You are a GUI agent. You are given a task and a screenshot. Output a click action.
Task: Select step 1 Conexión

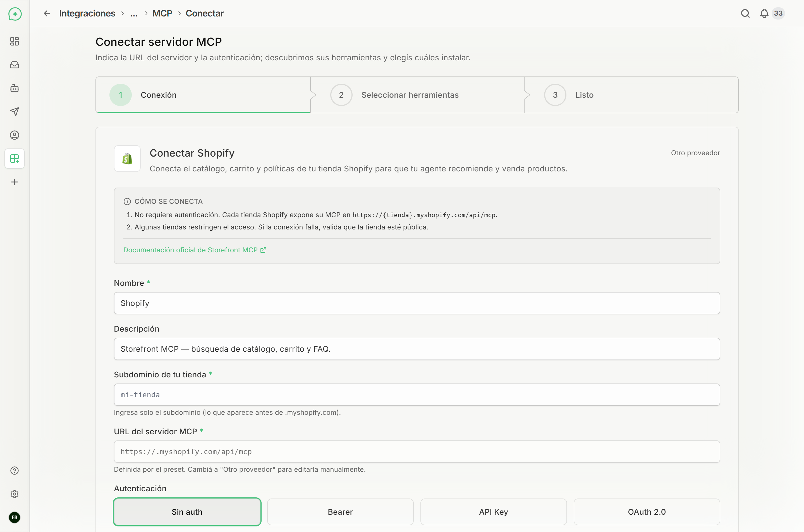point(203,95)
